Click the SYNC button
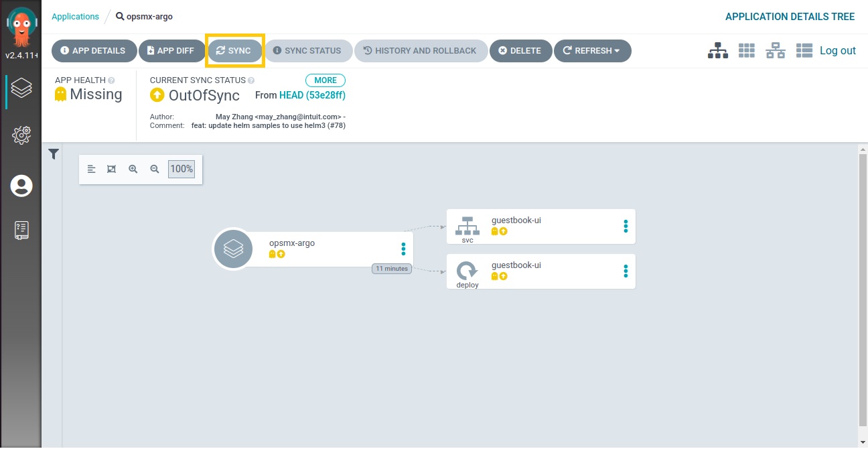The width and height of the screenshot is (868, 449). click(234, 51)
